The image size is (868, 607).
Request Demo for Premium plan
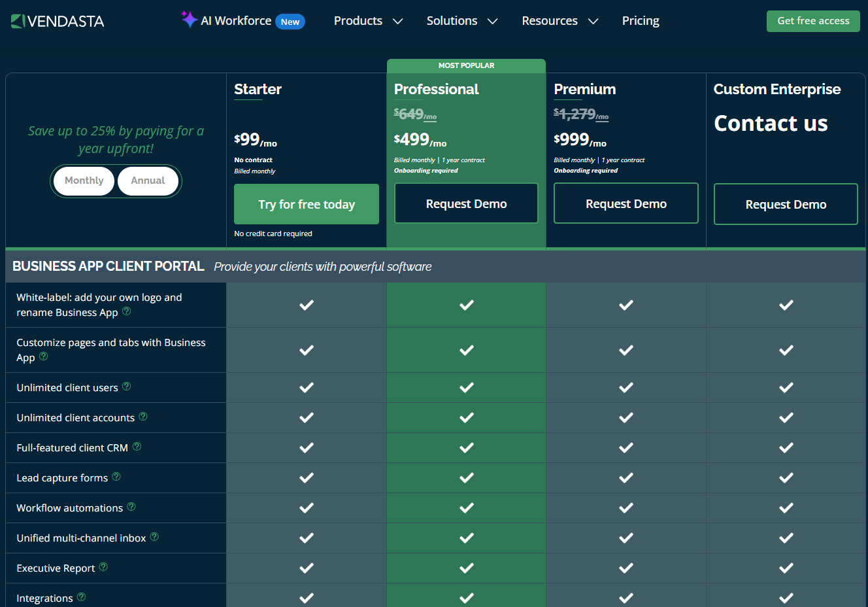point(626,203)
